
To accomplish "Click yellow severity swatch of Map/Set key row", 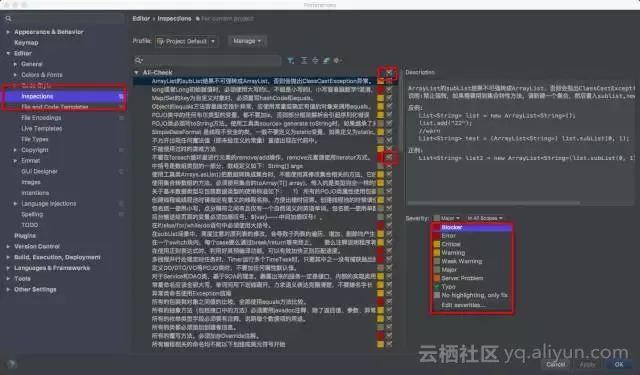I will click(380, 98).
